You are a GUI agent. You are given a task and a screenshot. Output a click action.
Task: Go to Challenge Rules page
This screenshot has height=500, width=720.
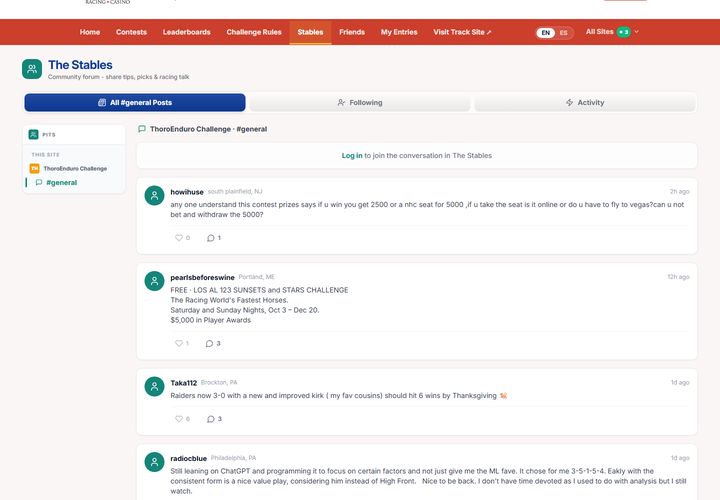click(x=254, y=32)
